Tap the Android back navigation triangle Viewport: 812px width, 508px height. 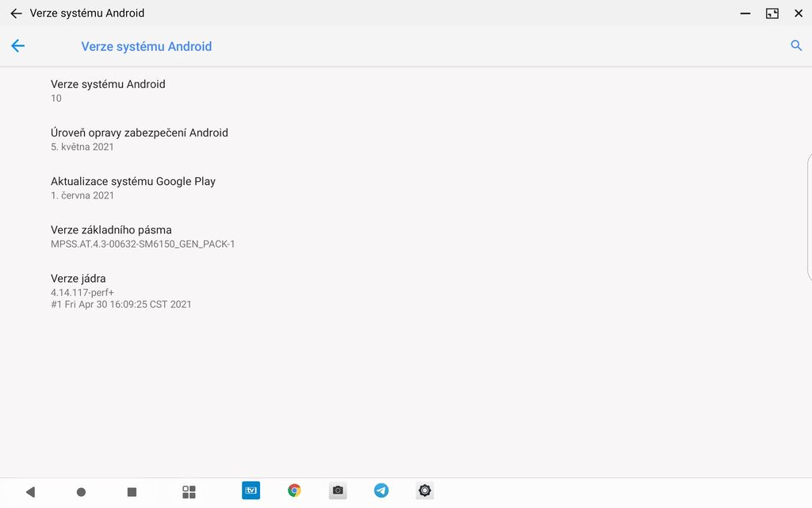pyautogui.click(x=30, y=491)
